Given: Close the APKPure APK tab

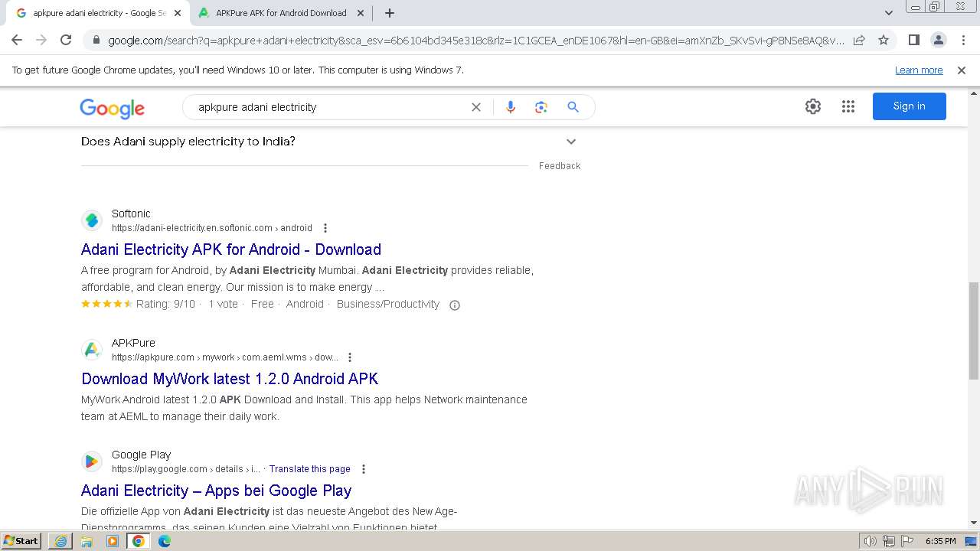Looking at the screenshot, I should click(x=361, y=13).
